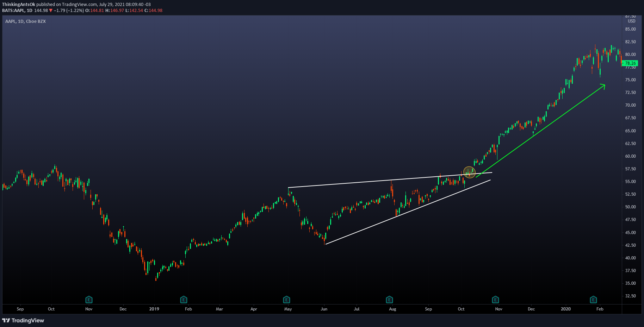Select the green upward arrow drawing
This screenshot has width=644, height=327.
pyautogui.click(x=540, y=131)
